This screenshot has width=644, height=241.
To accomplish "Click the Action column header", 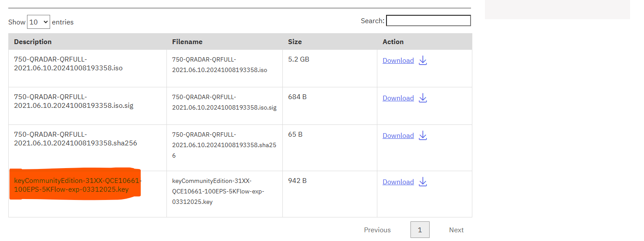I will coord(393,42).
